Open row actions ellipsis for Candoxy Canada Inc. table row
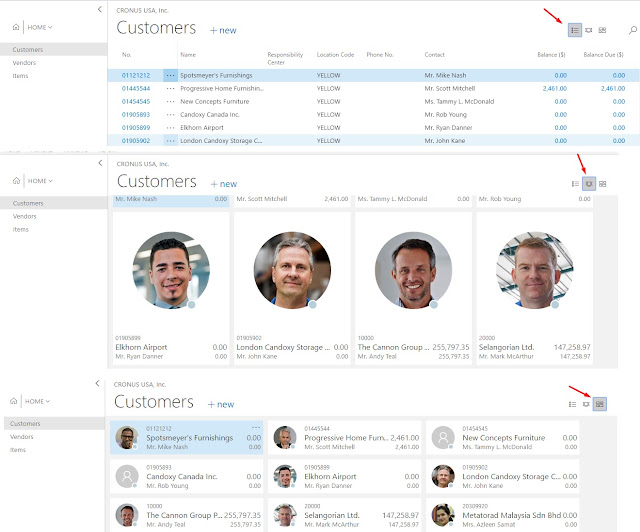640x532 pixels. pyautogui.click(x=170, y=115)
